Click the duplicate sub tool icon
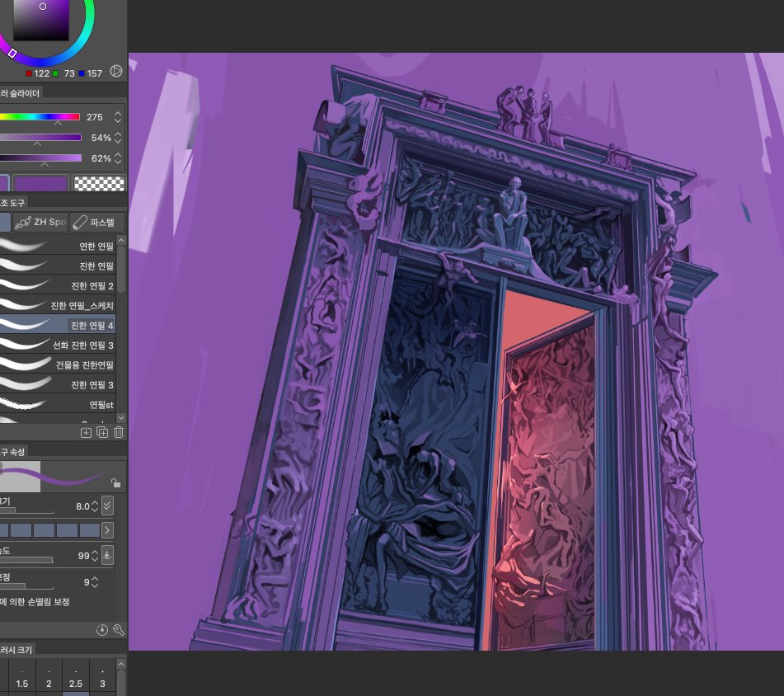Viewport: 784px width, 696px height. tap(102, 432)
